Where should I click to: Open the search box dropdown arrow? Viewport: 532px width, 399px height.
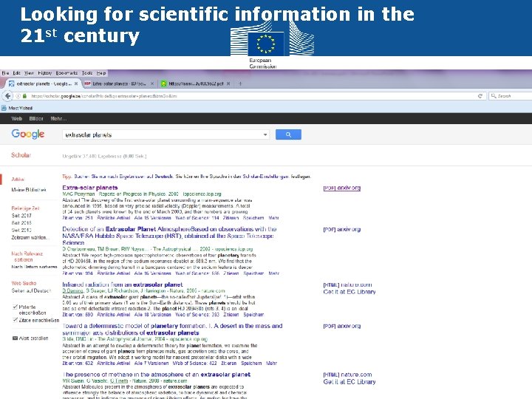[x=265, y=134]
